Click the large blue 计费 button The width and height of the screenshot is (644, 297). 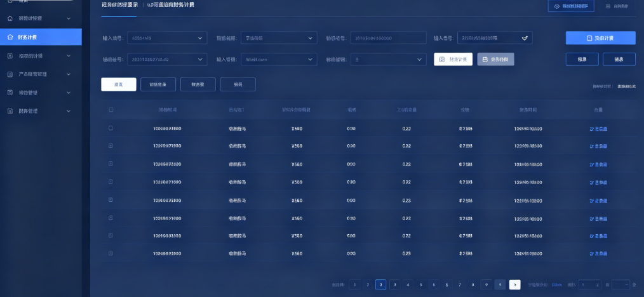[x=600, y=38]
